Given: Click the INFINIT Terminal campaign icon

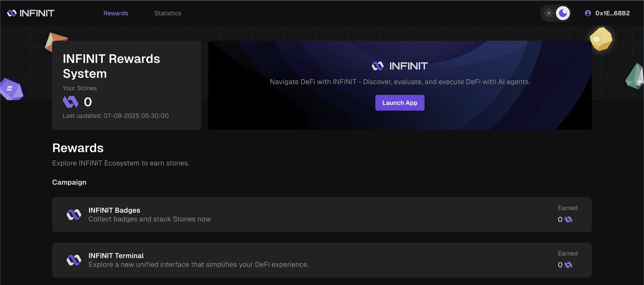Looking at the screenshot, I should [x=74, y=260].
